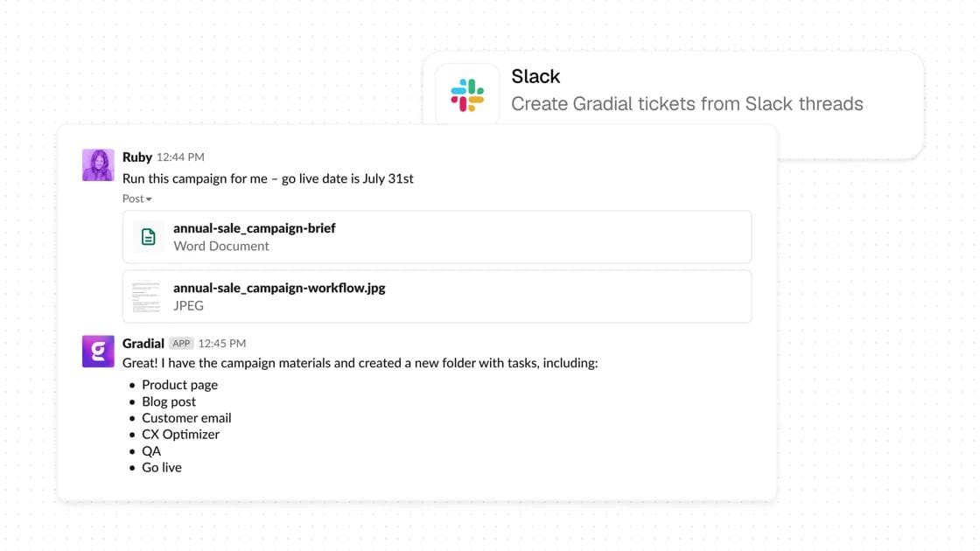This screenshot has height=551, width=980.
Task: Select the CX Optimizer task item
Action: coord(180,434)
